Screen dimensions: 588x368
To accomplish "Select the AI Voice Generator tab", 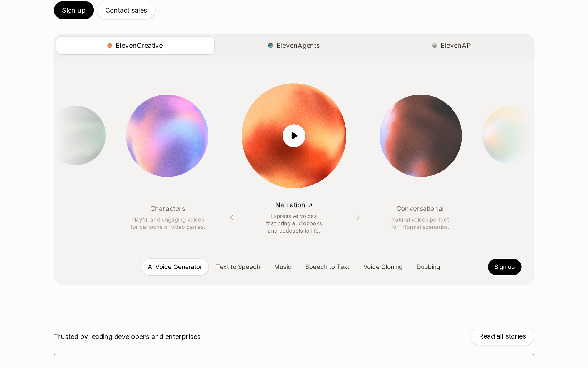I will tap(175, 267).
